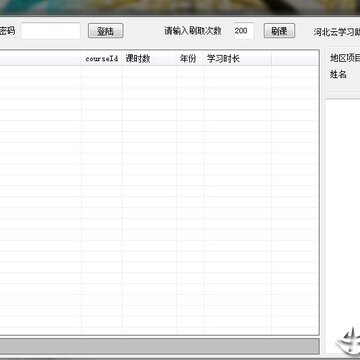Select the 学习时长 column header

pos(237,59)
